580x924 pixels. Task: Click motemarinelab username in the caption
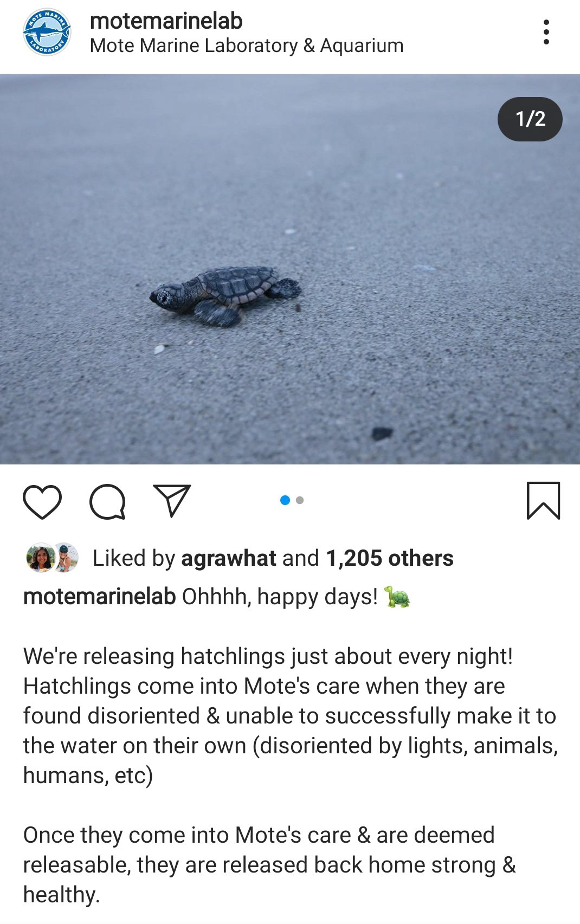[99, 597]
